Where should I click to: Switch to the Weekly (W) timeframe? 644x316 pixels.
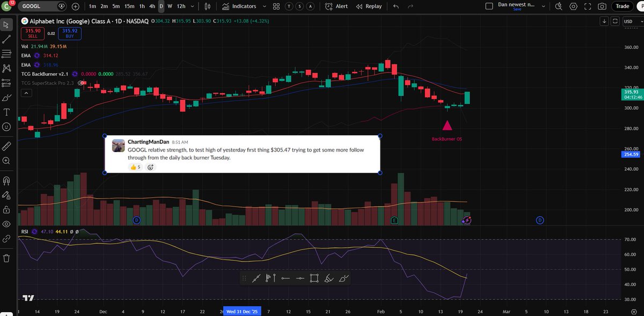(170, 6)
